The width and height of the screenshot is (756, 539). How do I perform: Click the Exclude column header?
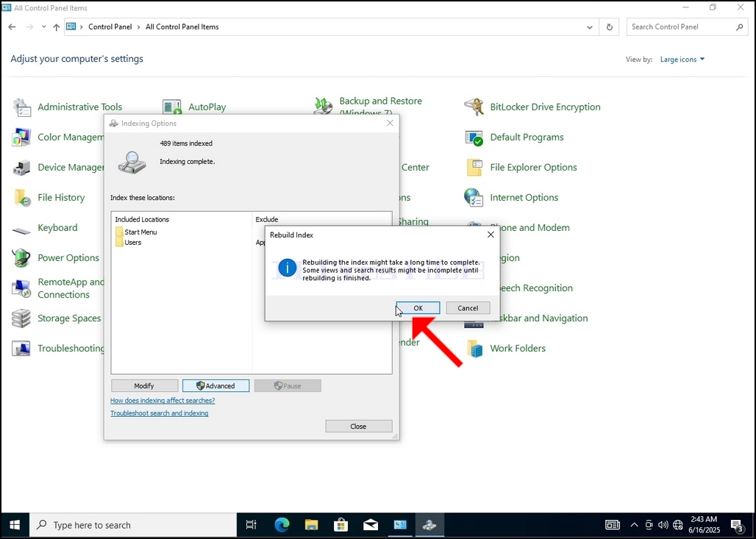[267, 219]
